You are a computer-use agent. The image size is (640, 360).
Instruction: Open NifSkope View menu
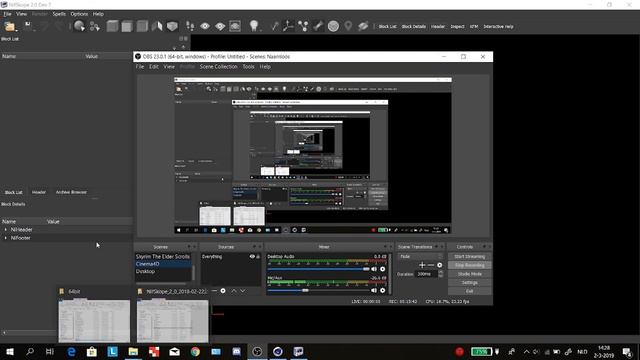pos(21,14)
